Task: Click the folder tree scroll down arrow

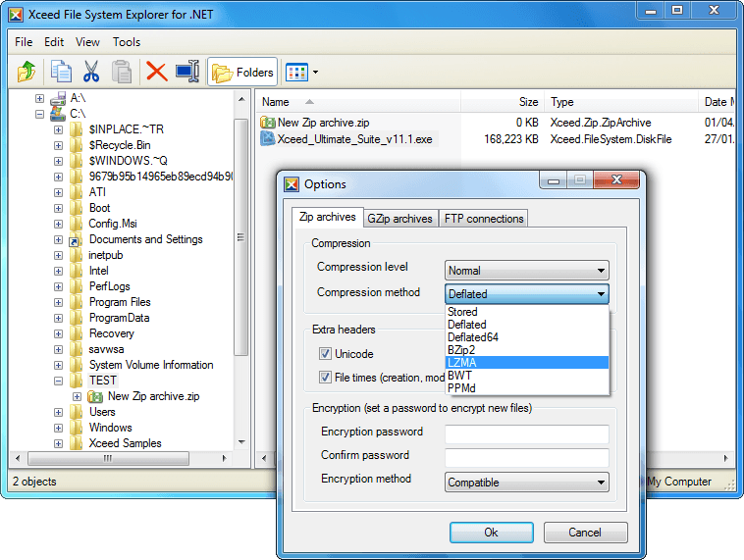Action: [241, 442]
